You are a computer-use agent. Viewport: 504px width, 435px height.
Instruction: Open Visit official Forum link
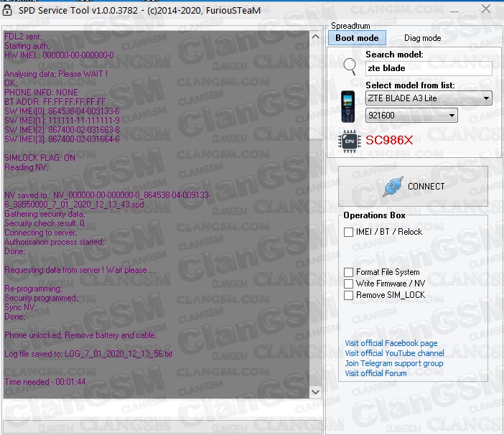coord(375,373)
